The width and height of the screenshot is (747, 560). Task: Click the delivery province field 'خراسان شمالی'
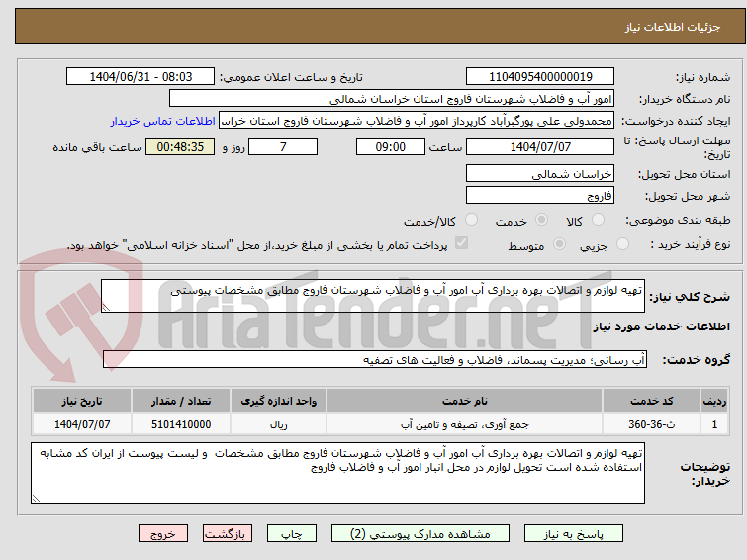[540, 173]
